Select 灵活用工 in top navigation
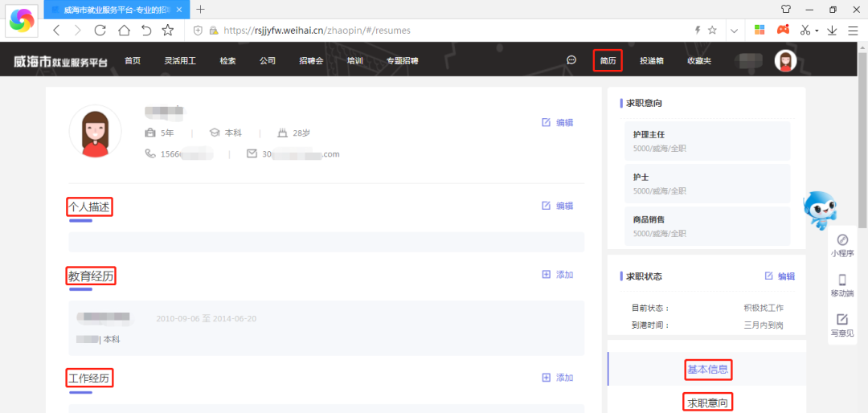 tap(180, 61)
